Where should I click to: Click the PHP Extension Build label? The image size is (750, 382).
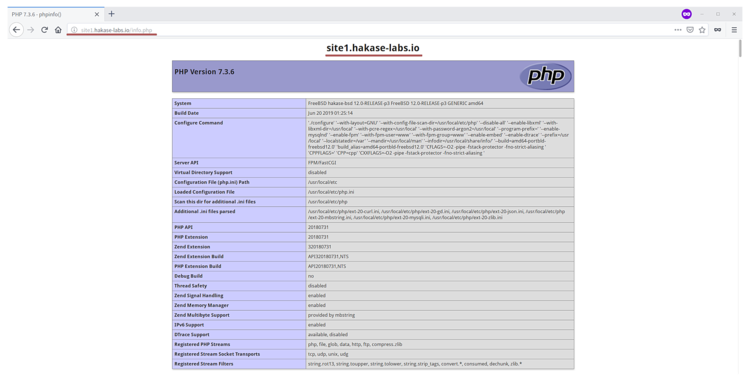pos(198,266)
